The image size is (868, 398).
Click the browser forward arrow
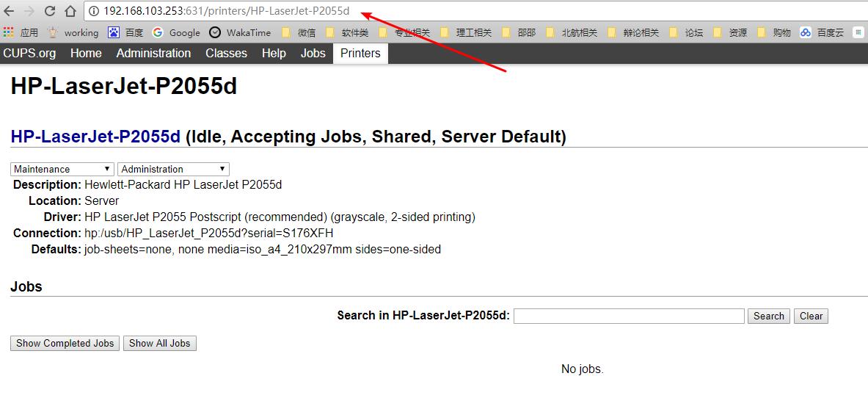pyautogui.click(x=29, y=10)
